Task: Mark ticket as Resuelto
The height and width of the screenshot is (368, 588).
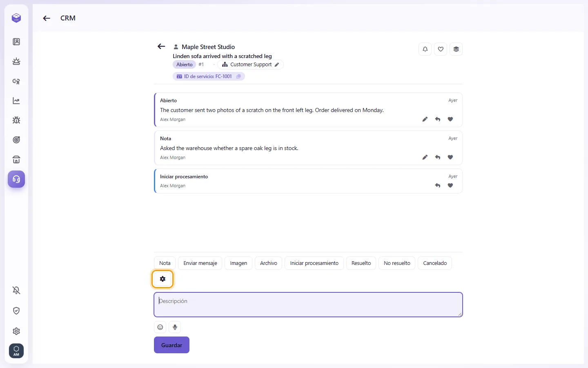Action: tap(361, 263)
